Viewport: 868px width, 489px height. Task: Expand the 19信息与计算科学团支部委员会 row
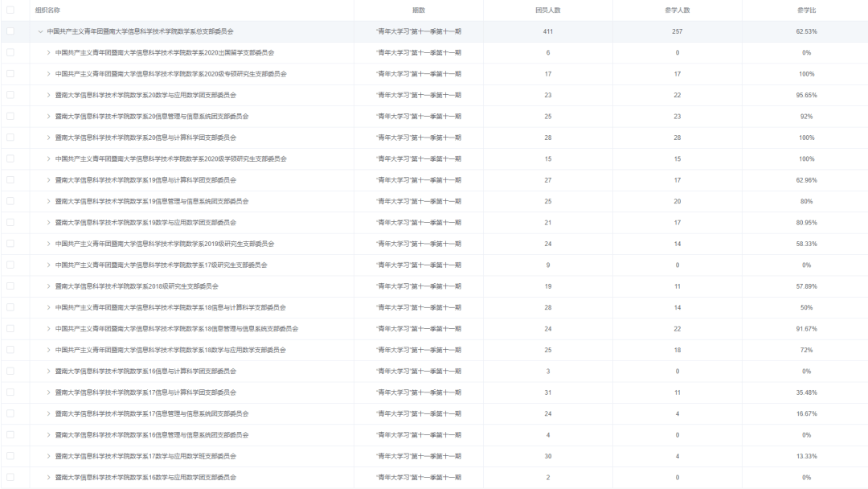click(49, 180)
